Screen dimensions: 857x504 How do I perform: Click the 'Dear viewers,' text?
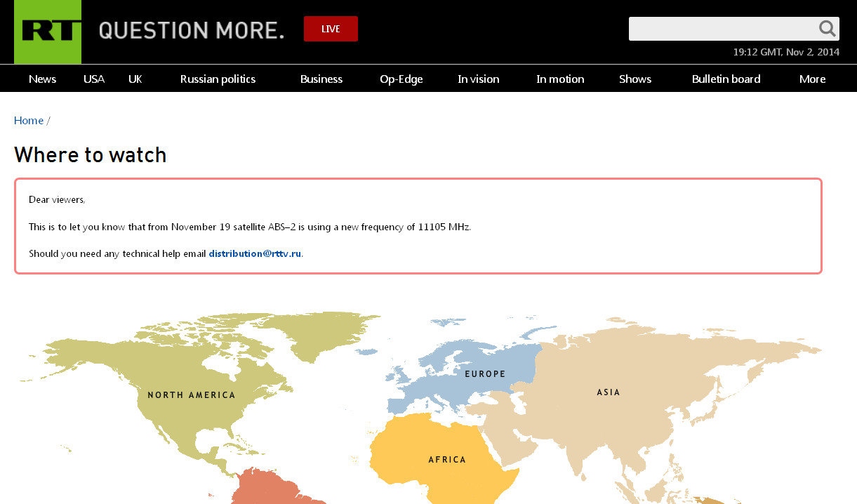pos(57,200)
